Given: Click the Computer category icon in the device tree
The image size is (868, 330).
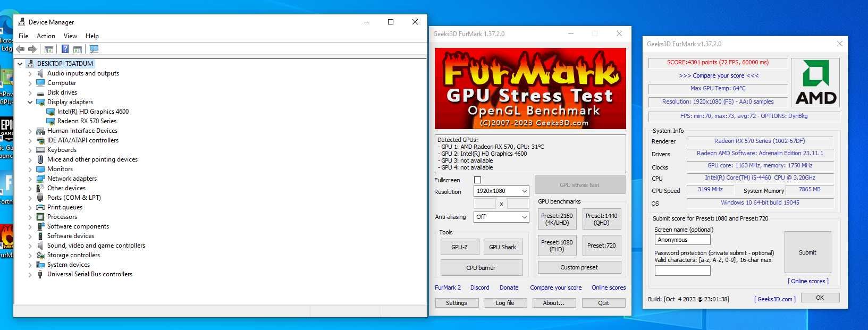Looking at the screenshot, I should 40,83.
